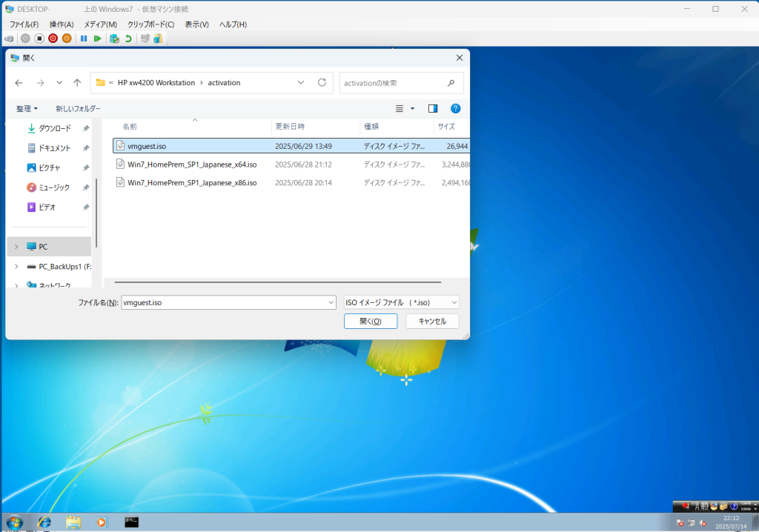Refresh the activation folder view
The image size is (759, 532).
322,83
